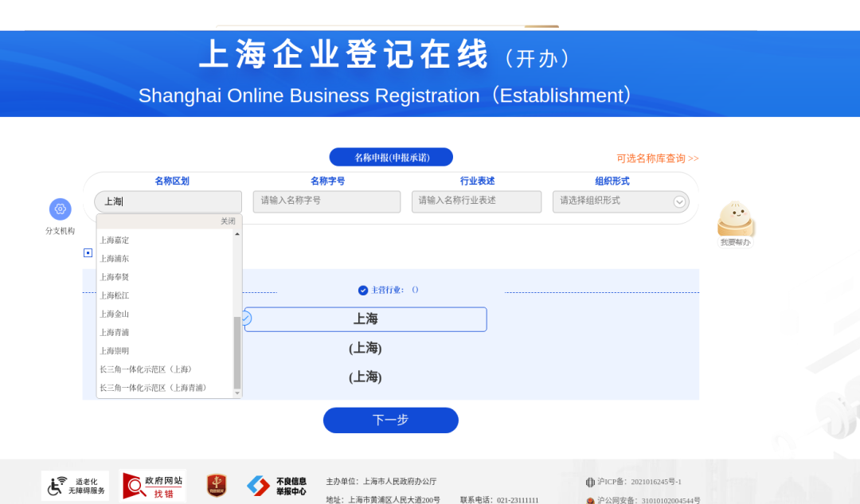This screenshot has height=504, width=860.
Task: Click the 名称申报(申报承诺) tab
Action: (391, 158)
